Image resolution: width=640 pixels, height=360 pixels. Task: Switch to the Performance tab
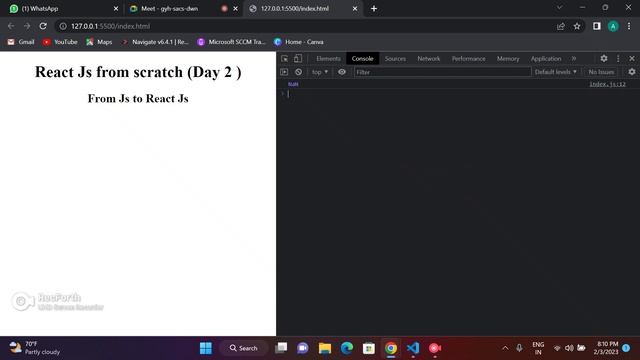point(469,58)
